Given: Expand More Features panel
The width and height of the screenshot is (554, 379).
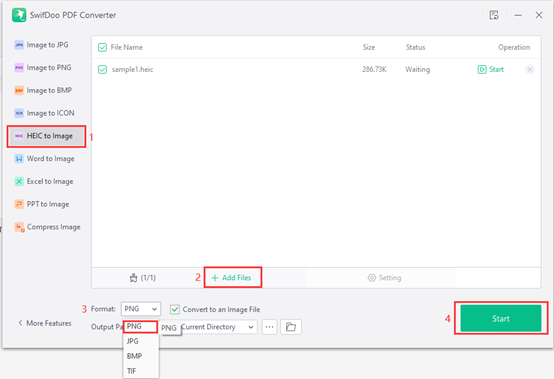Looking at the screenshot, I should pos(45,323).
